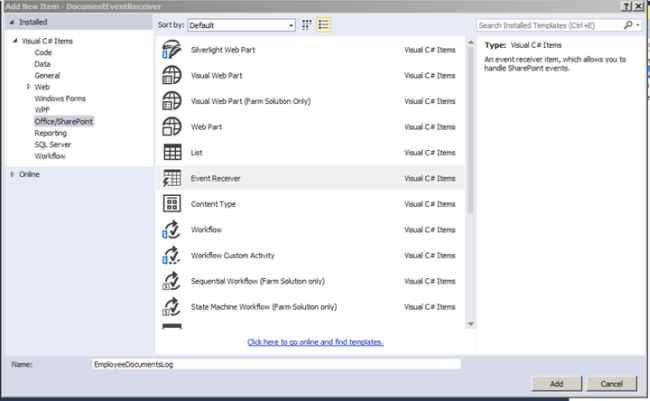This screenshot has width=650, height=401.
Task: Select the 'List' template row text
Action: coord(196,153)
